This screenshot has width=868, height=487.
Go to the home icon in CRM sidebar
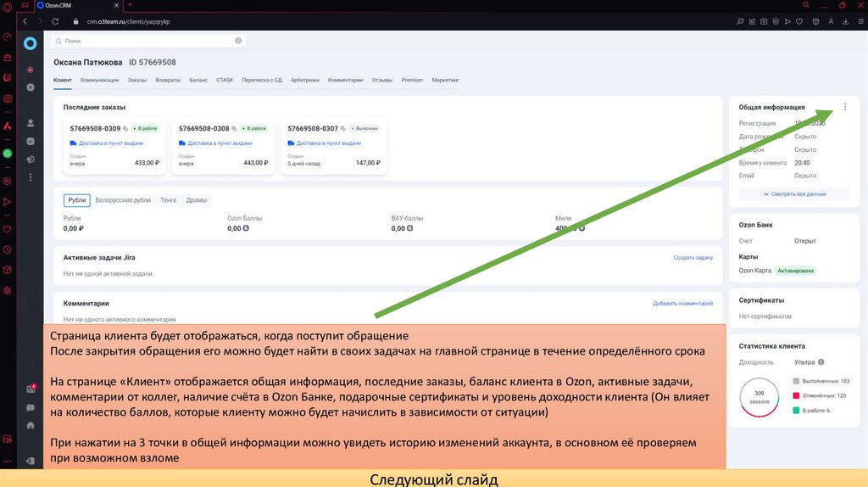[x=31, y=426]
